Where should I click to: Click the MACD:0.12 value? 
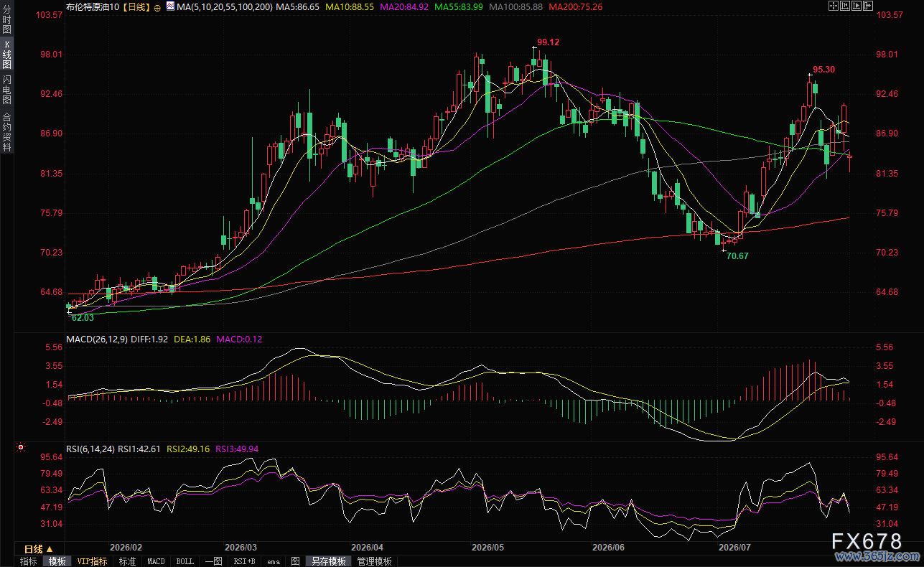tap(239, 339)
